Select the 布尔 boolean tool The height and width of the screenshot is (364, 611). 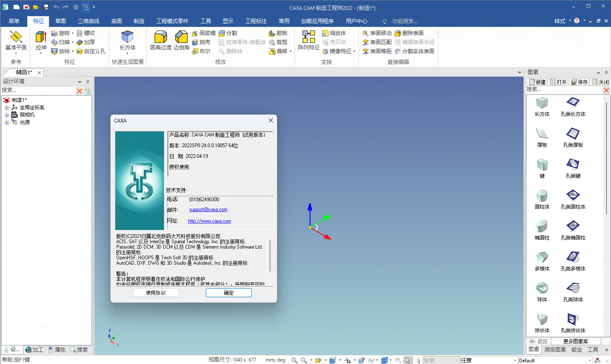[x=201, y=51]
